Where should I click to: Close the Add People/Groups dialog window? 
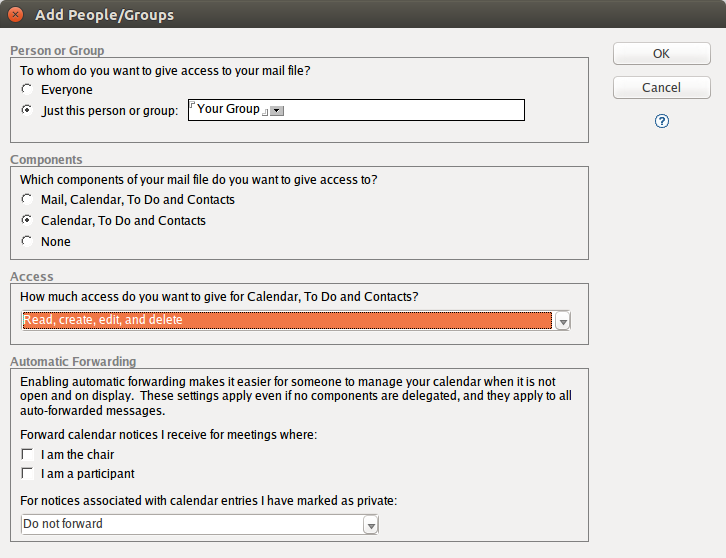coord(16,15)
